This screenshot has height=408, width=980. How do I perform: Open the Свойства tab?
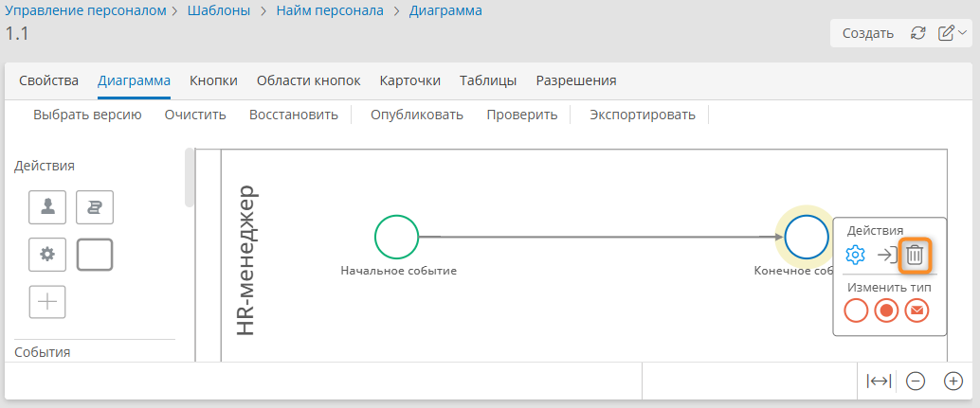point(48,80)
